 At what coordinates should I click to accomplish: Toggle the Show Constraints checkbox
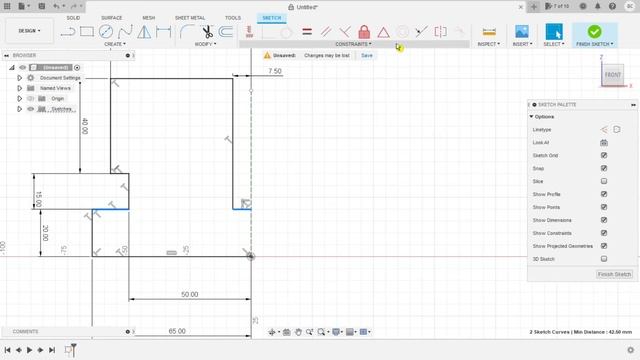point(604,233)
